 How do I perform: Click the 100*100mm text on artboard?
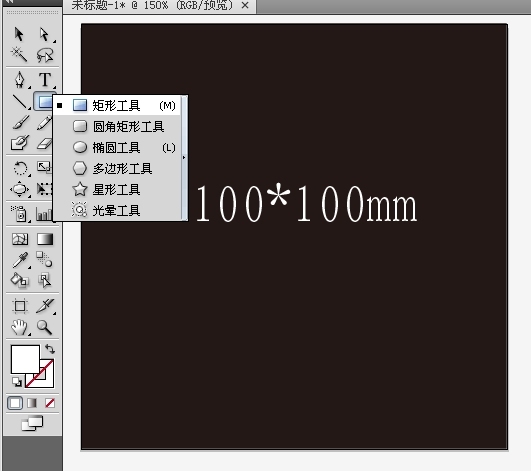coord(306,204)
